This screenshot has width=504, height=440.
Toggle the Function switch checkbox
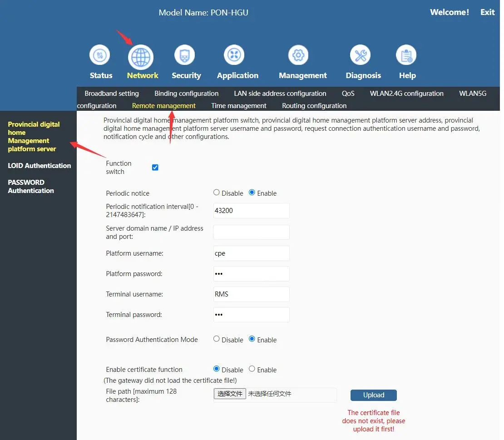point(155,168)
